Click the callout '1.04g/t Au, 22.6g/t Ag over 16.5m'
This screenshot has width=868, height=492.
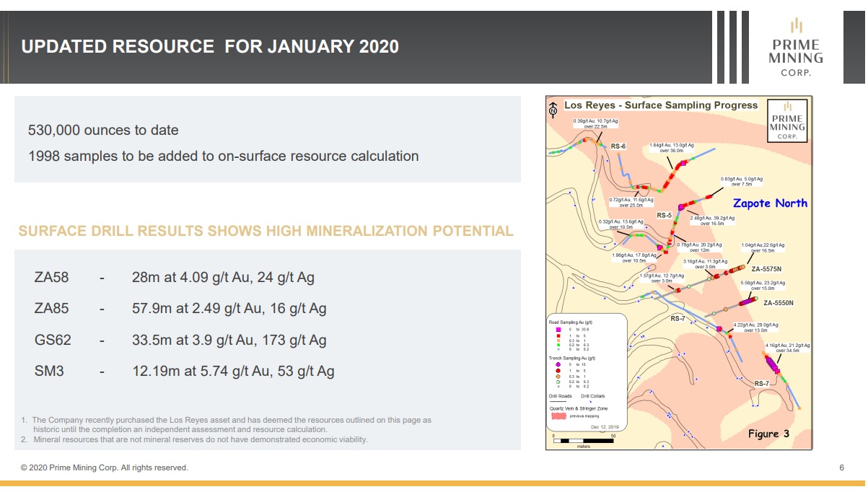[763, 247]
